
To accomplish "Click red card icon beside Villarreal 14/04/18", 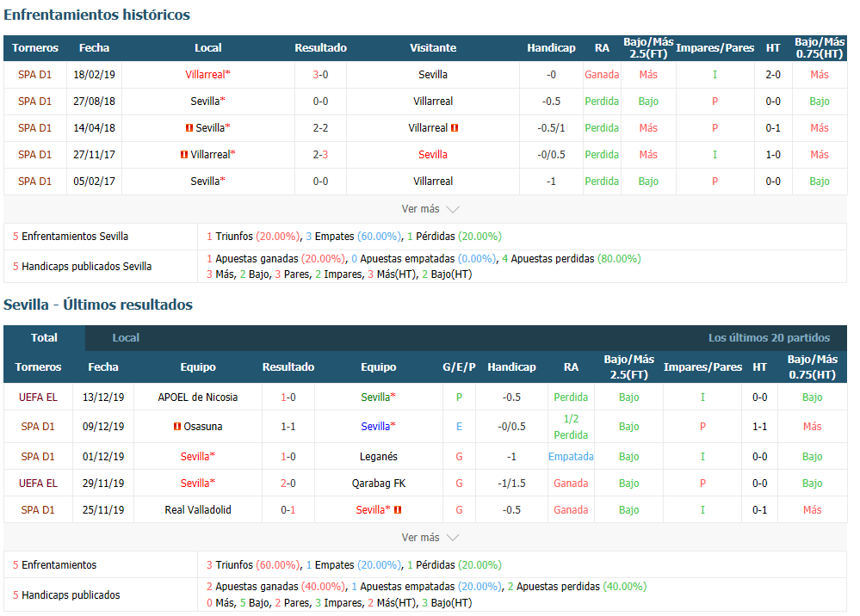I will tap(455, 127).
